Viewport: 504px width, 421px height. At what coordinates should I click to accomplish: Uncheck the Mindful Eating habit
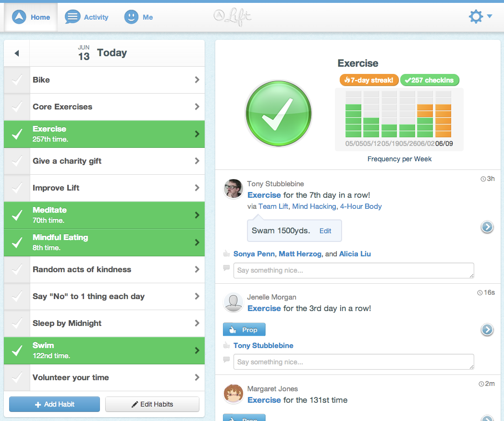17,242
